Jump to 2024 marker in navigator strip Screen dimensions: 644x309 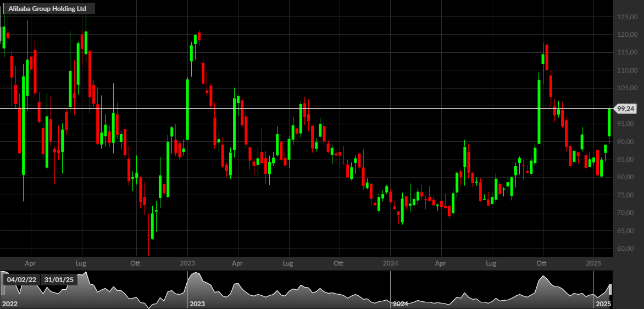click(400, 304)
